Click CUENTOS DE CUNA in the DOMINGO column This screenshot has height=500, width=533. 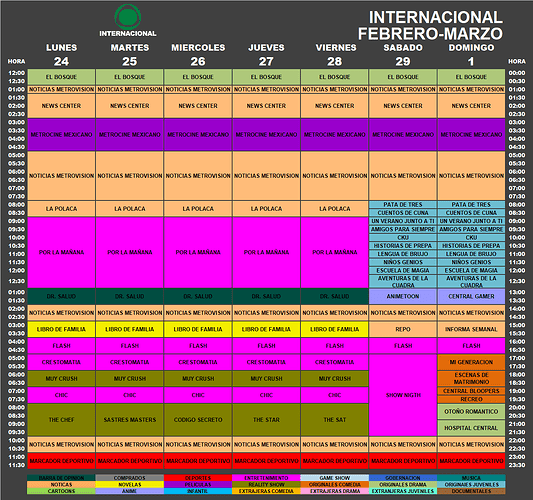tap(471, 213)
